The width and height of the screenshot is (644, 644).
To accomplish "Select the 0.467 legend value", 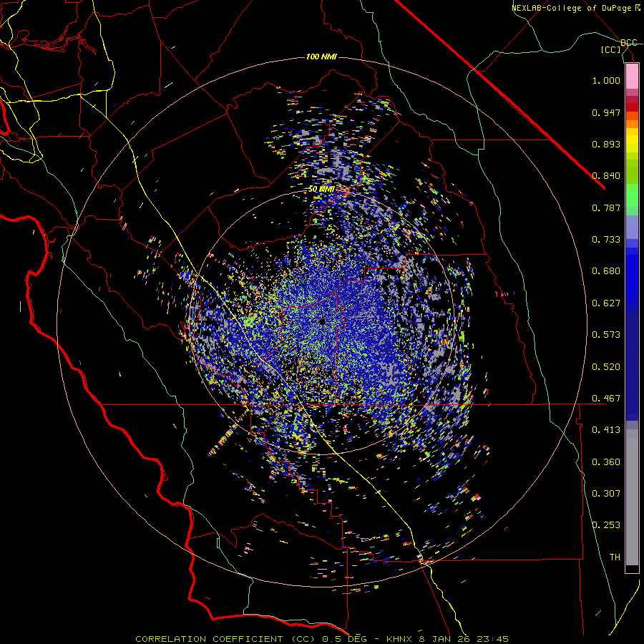I will (606, 399).
